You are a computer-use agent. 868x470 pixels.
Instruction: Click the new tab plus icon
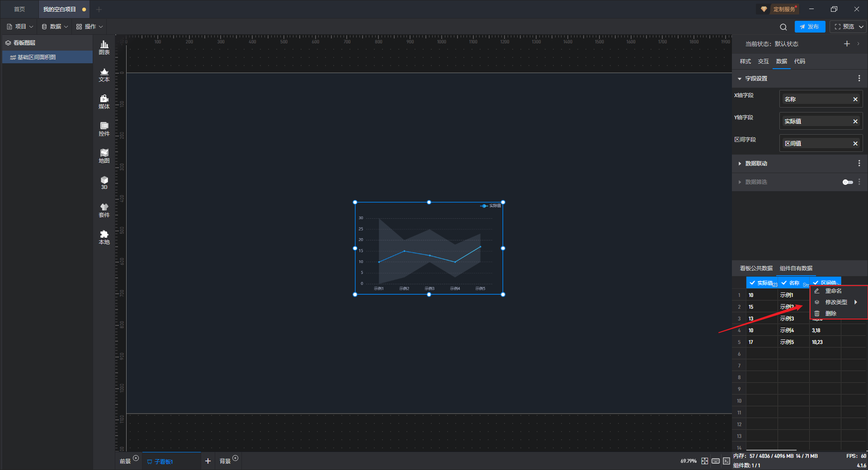99,9
